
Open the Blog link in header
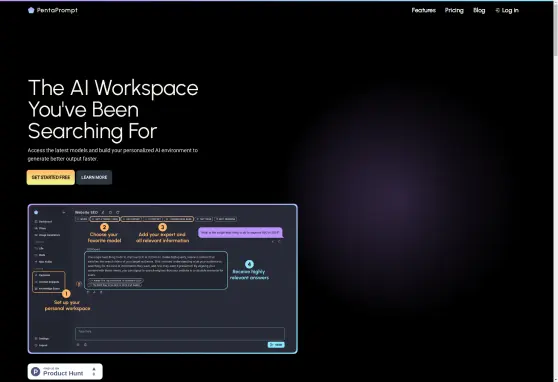pyautogui.click(x=479, y=10)
